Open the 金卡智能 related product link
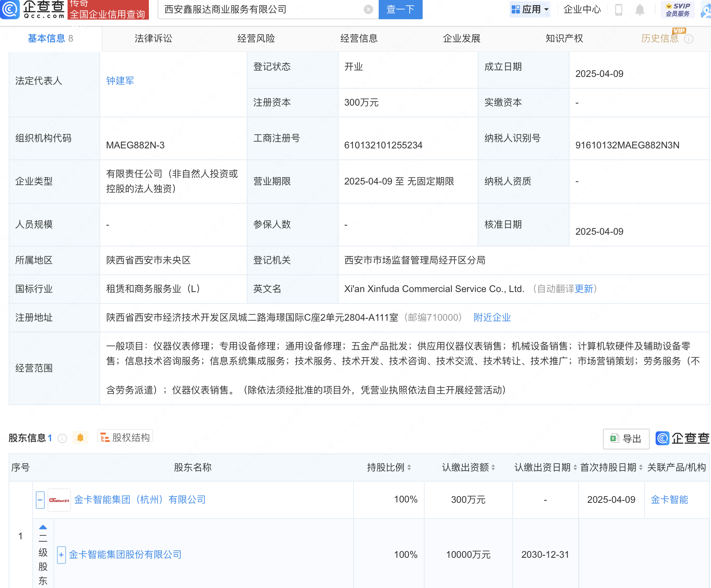 [669, 500]
